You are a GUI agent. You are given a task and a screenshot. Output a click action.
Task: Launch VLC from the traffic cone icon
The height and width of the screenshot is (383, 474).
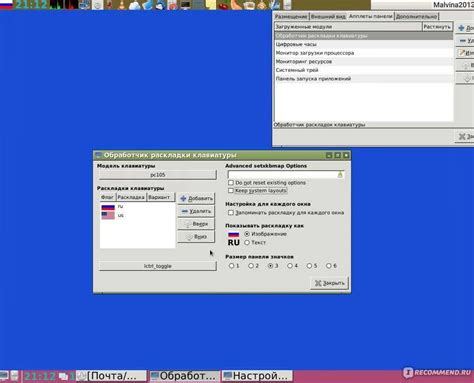(x=121, y=5)
